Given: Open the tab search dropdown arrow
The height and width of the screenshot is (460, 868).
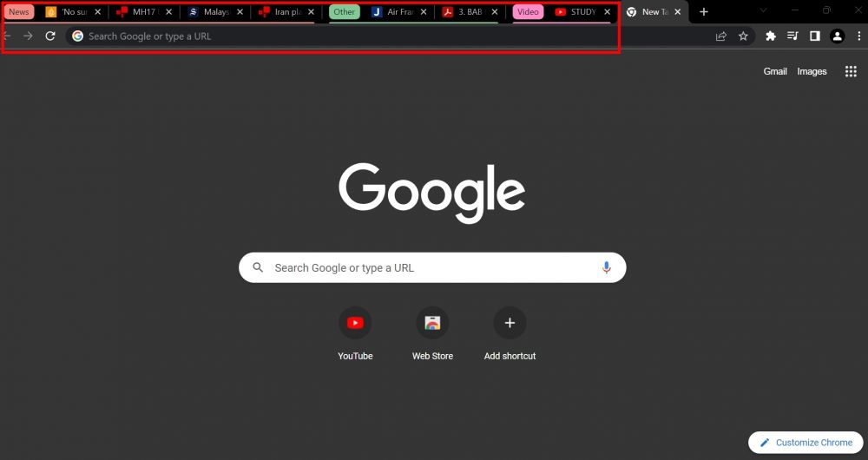Looking at the screenshot, I should [763, 10].
